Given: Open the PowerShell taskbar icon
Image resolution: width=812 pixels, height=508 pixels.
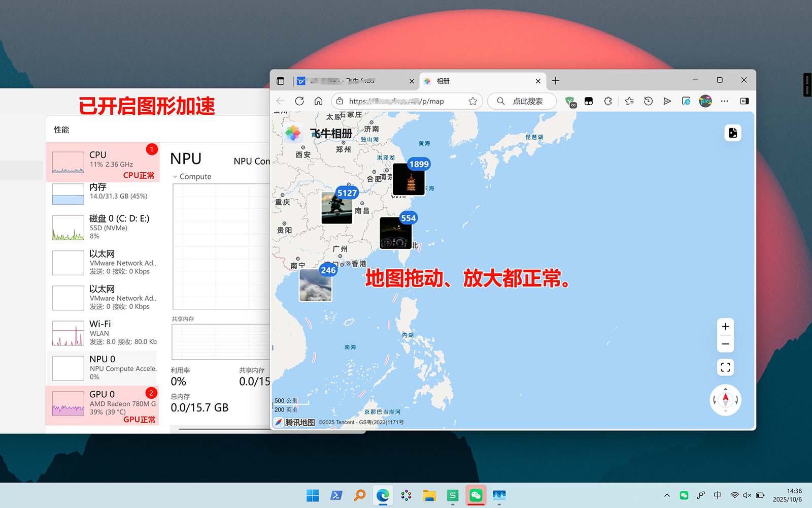Looking at the screenshot, I should (336, 495).
